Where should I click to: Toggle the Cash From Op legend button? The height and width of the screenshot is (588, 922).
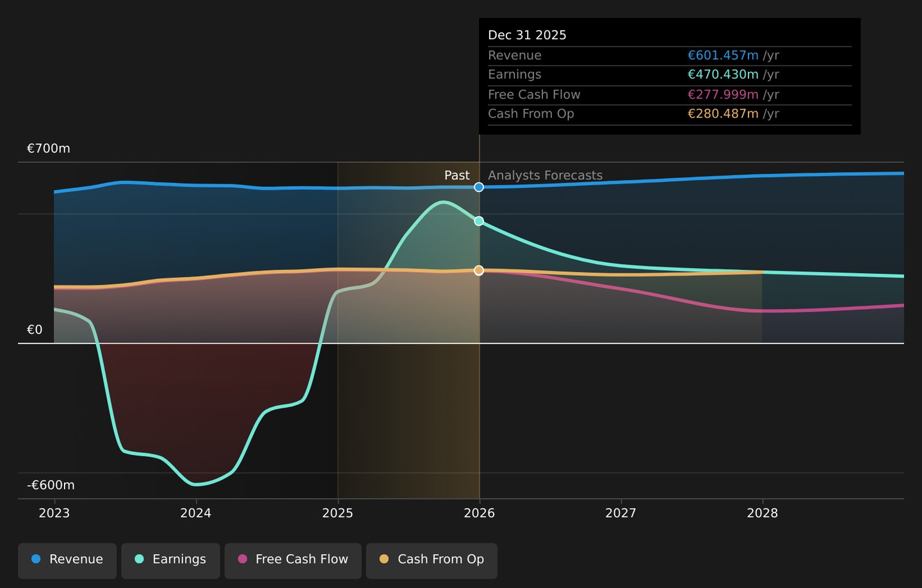coord(432,560)
